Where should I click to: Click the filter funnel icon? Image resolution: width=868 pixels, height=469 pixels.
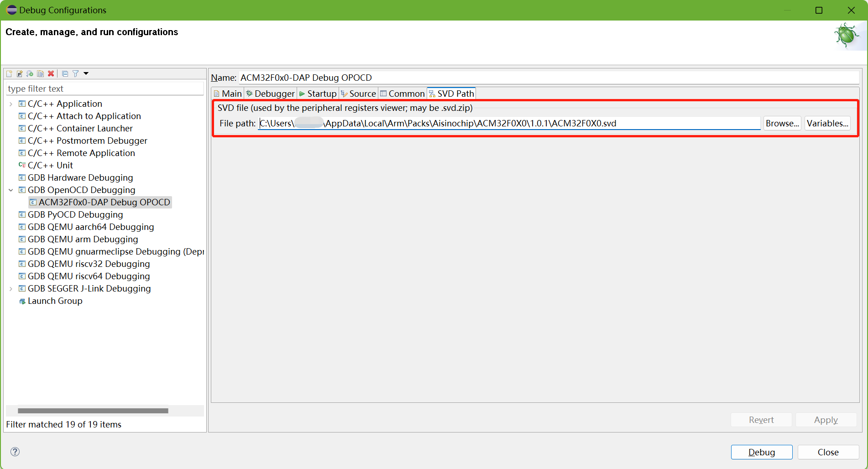pos(75,73)
